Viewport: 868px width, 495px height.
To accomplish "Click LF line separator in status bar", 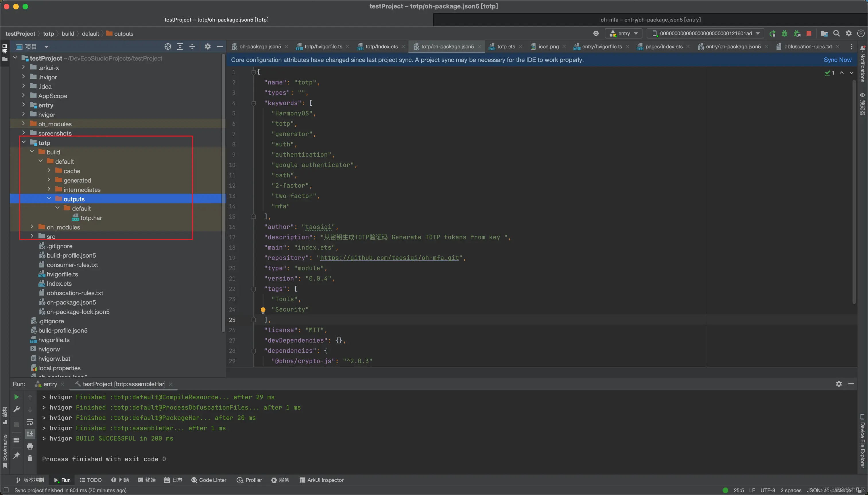I will pyautogui.click(x=752, y=490).
